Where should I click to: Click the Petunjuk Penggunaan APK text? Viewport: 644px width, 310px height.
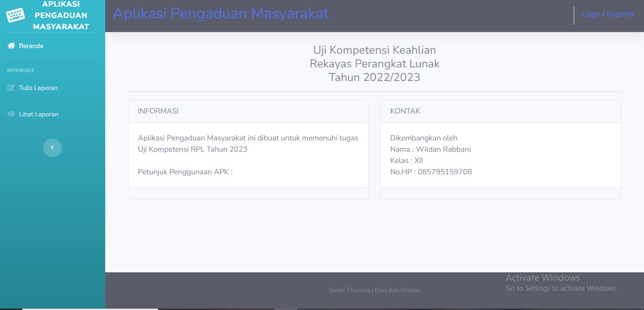click(185, 172)
